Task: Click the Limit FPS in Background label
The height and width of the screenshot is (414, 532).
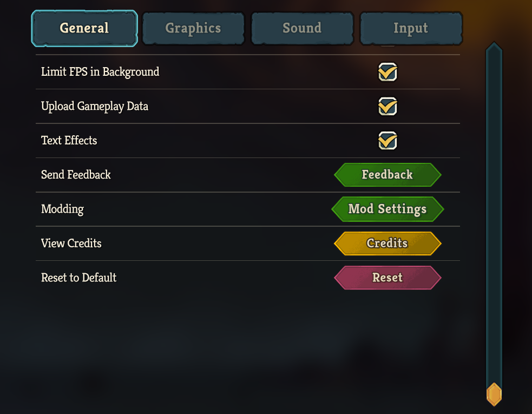Action: [x=100, y=72]
